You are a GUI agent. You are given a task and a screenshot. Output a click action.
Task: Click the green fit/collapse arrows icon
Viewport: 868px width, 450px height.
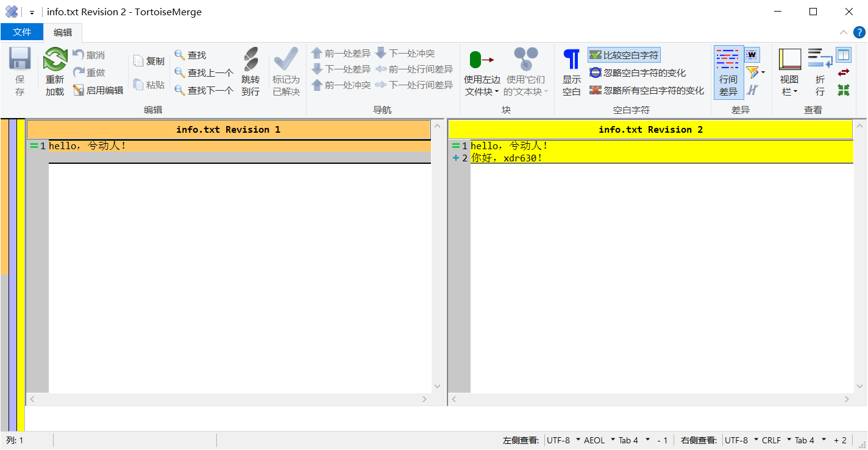[844, 90]
